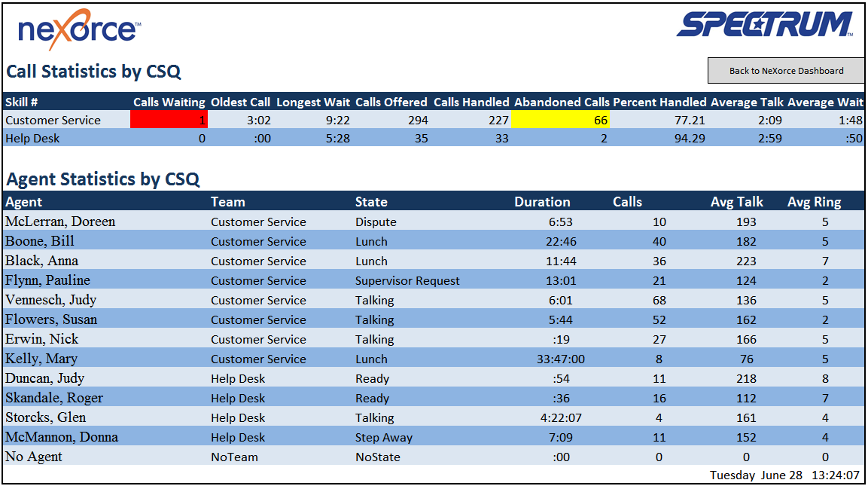This screenshot has width=868, height=486.
Task: Select the red Calls Waiting cell
Action: [169, 121]
